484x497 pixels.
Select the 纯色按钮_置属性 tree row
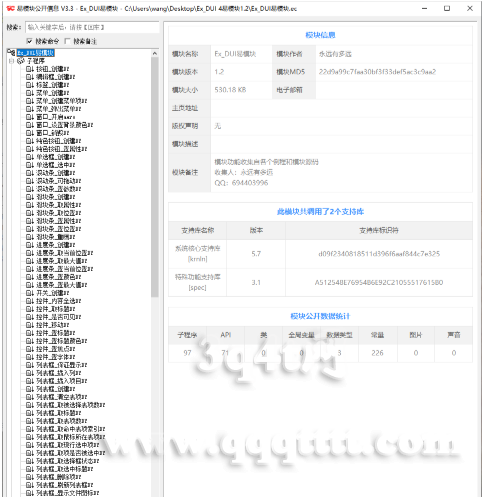pyautogui.click(x=61, y=149)
